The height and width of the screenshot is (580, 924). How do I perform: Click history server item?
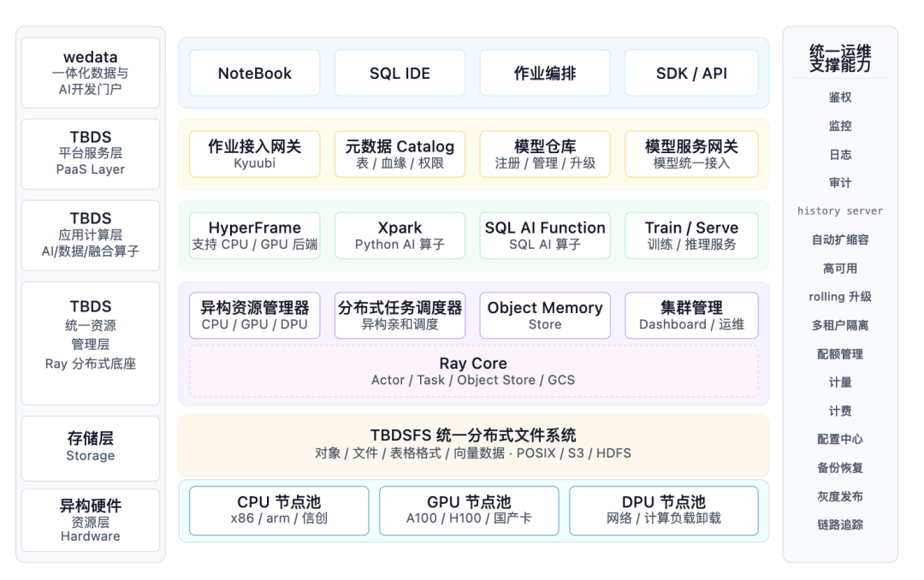click(840, 211)
